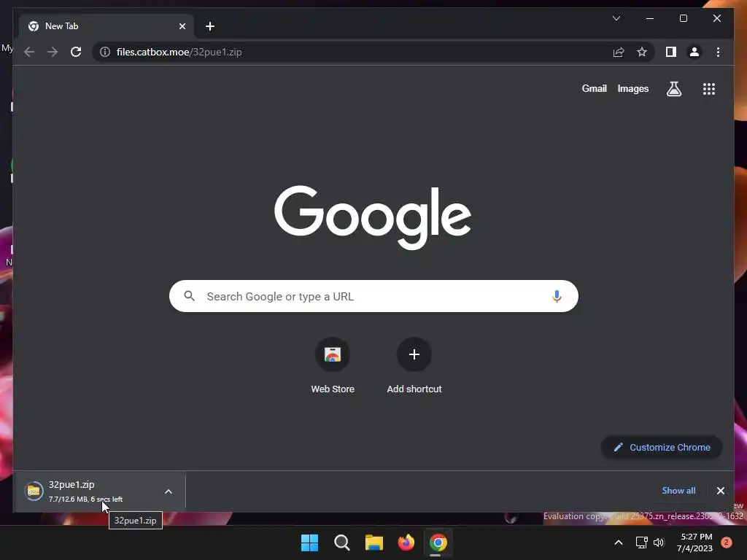Open the Web Store shortcut
This screenshot has width=747, height=560.
[333, 366]
